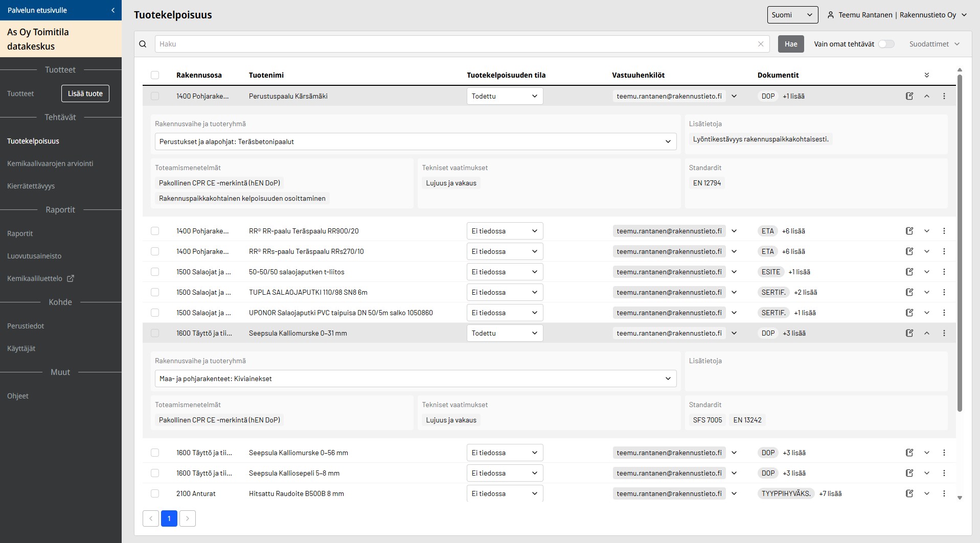Collapse sidebar with Palvelun etusivulle arrow

point(113,10)
